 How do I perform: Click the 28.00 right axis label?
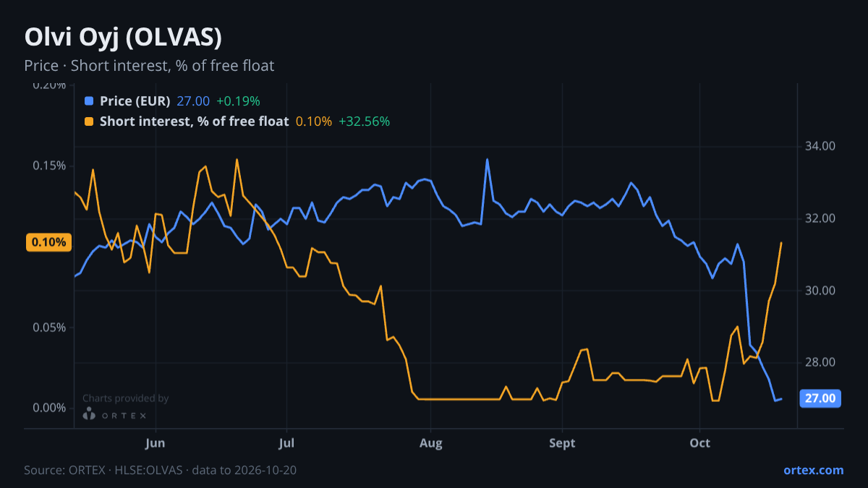(x=820, y=363)
